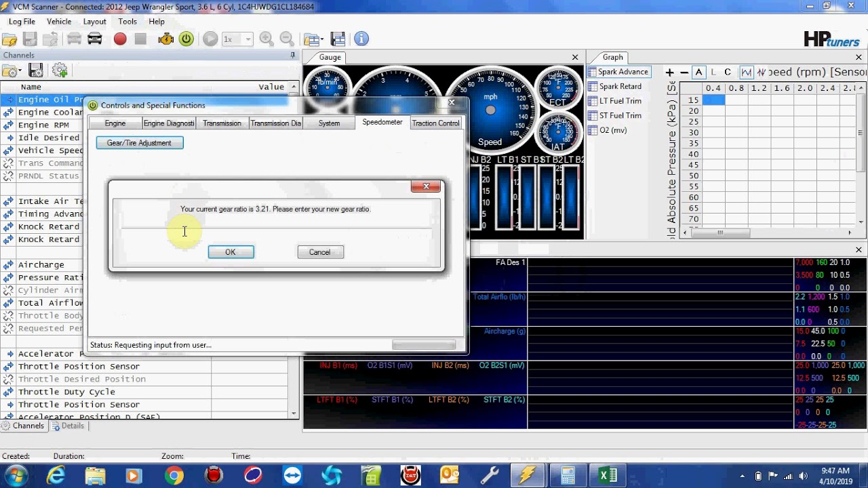This screenshot has height=488, width=868.
Task: Open the layout folder dropdown icon
Action: [313, 39]
